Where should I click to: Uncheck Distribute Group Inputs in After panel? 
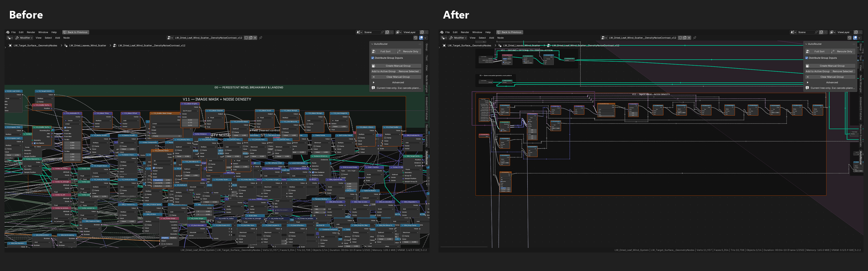pos(807,58)
